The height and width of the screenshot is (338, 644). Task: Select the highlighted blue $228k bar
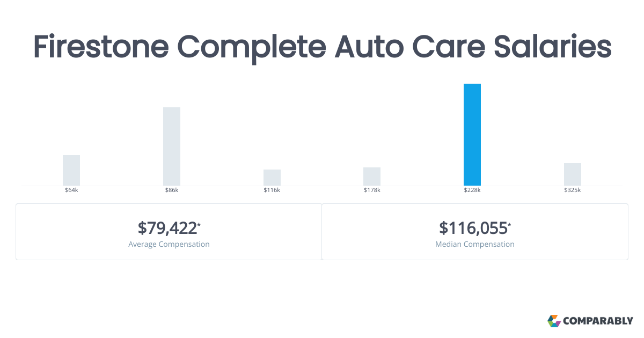pos(472,135)
